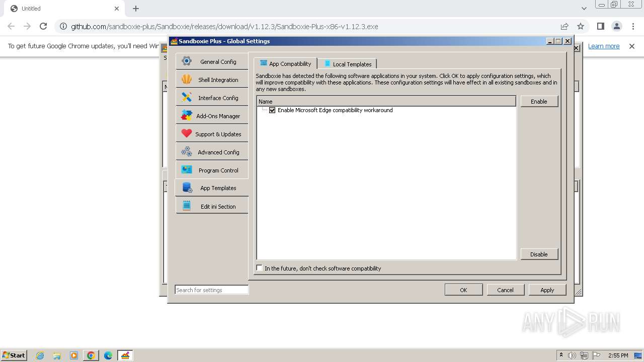Select App Templates sidebar item
This screenshot has height=362, width=644.
point(212,188)
